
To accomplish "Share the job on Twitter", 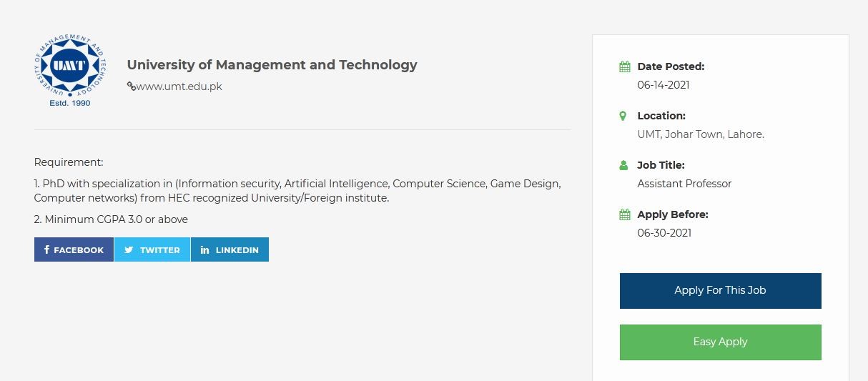I will pos(152,249).
